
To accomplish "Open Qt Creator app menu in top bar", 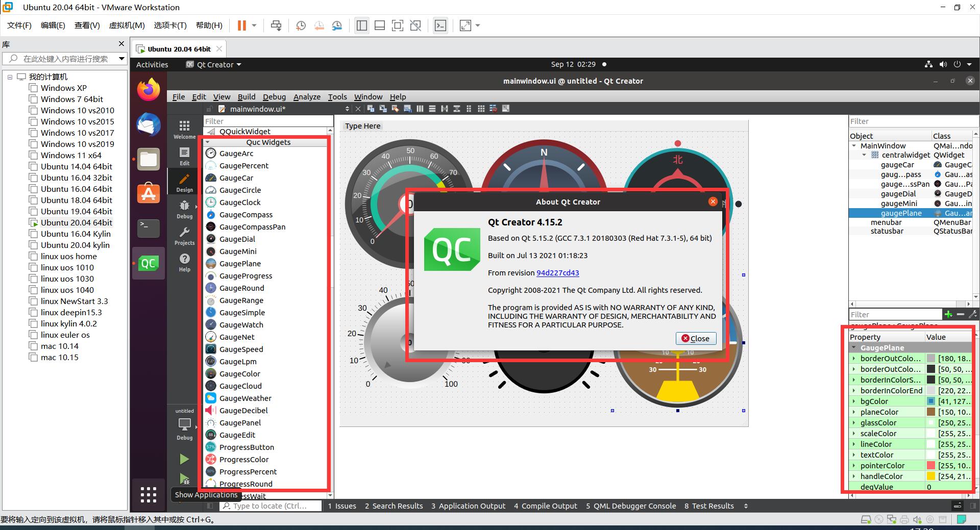I will coord(213,64).
